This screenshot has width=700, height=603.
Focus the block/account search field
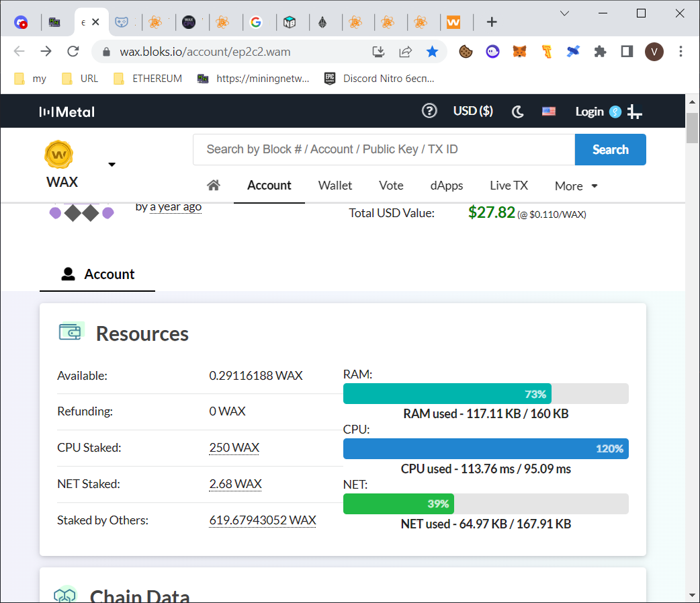tap(384, 149)
